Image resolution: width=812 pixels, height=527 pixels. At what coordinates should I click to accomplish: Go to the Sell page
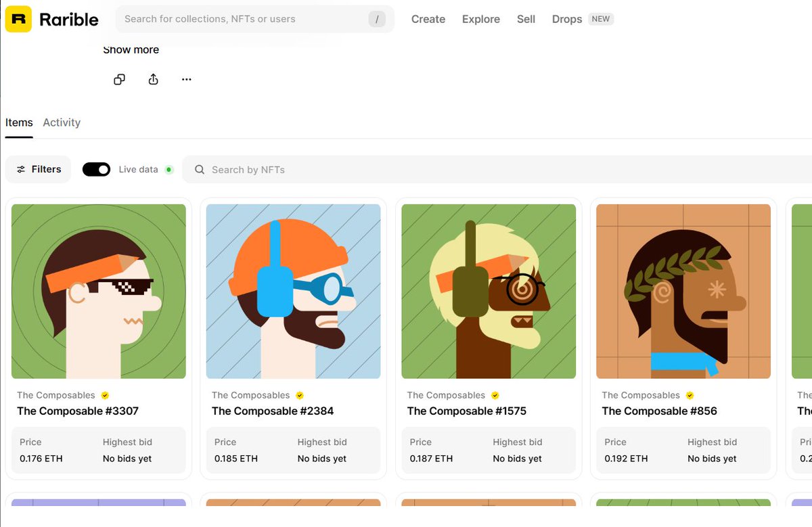[x=526, y=19]
